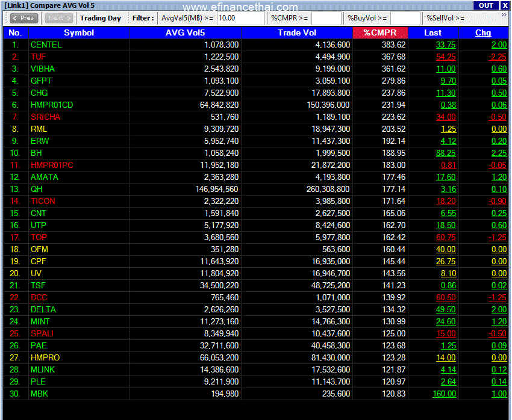Screen dimensions: 512x420
Task: Select the HMPRO symbol
Action: [x=45, y=357]
